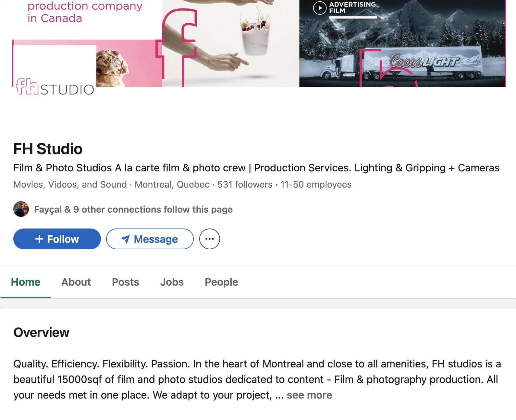Screen dimensions: 516x420
Task: Click the Coors Light truck banner image
Action: point(402,43)
